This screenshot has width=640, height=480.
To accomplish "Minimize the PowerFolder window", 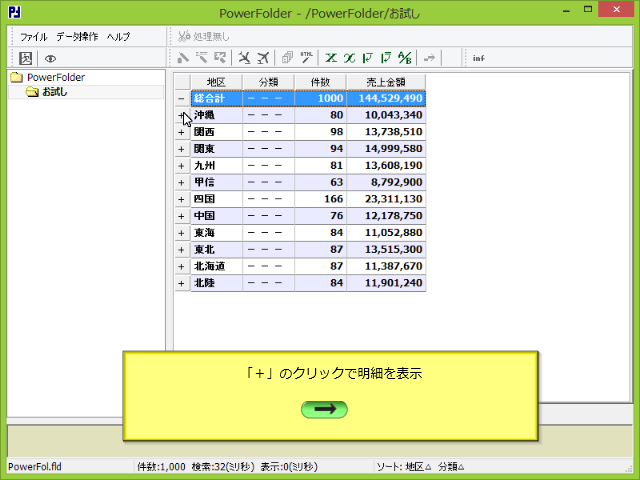I will coord(566,10).
